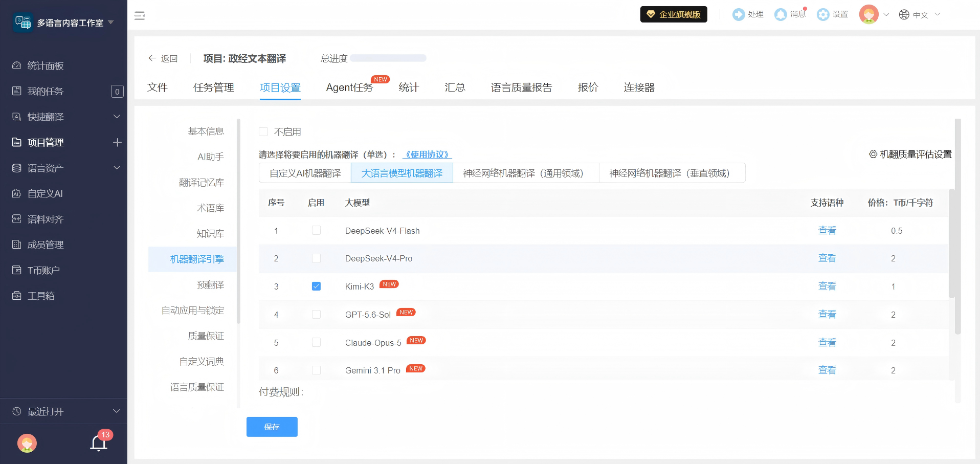This screenshot has width=980, height=464.
Task: Check the 不启用 checkbox
Action: point(263,132)
